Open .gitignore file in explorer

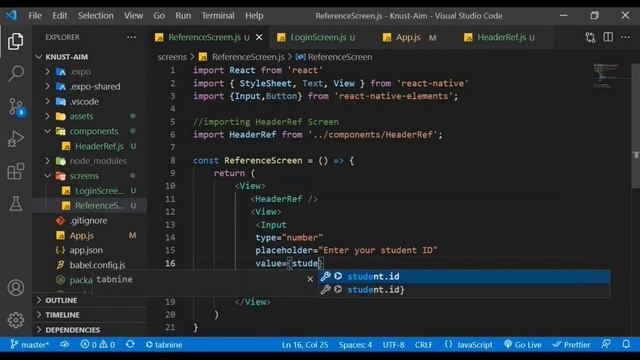[x=88, y=220]
